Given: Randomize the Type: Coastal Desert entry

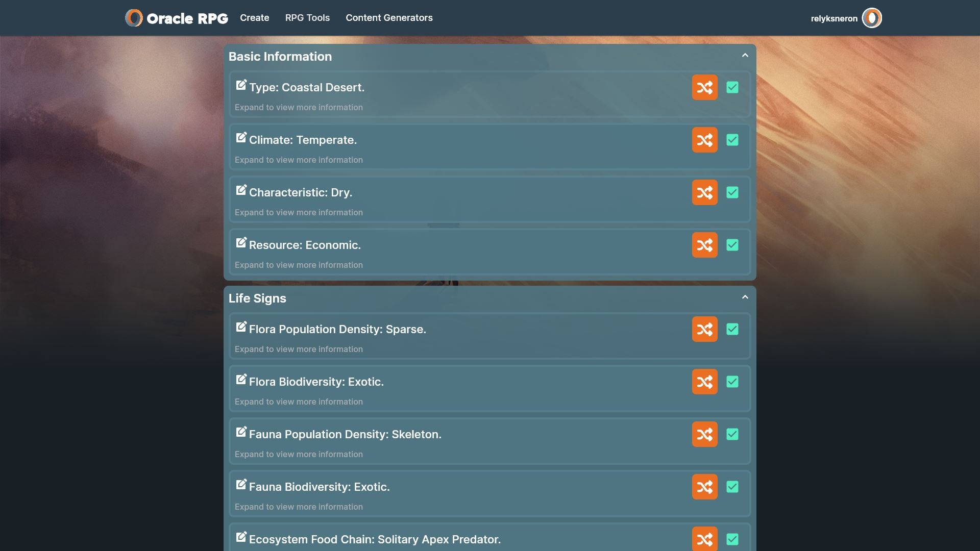Looking at the screenshot, I should click(704, 87).
